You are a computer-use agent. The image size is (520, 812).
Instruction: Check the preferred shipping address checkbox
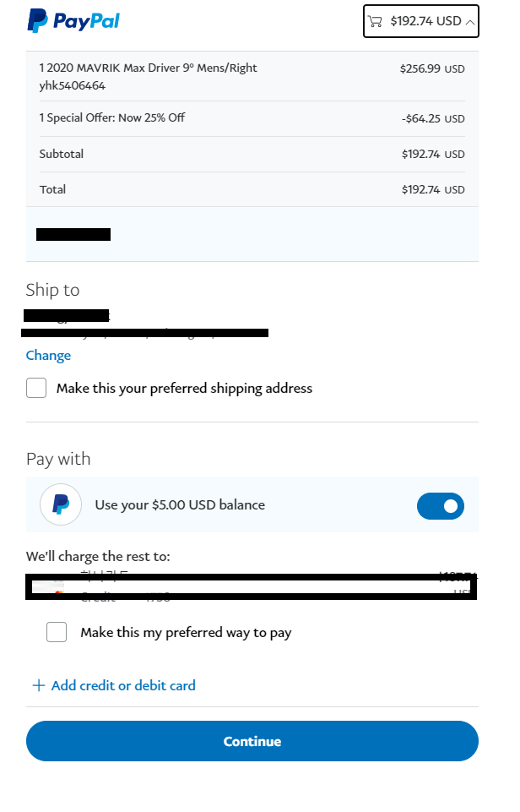click(x=36, y=388)
